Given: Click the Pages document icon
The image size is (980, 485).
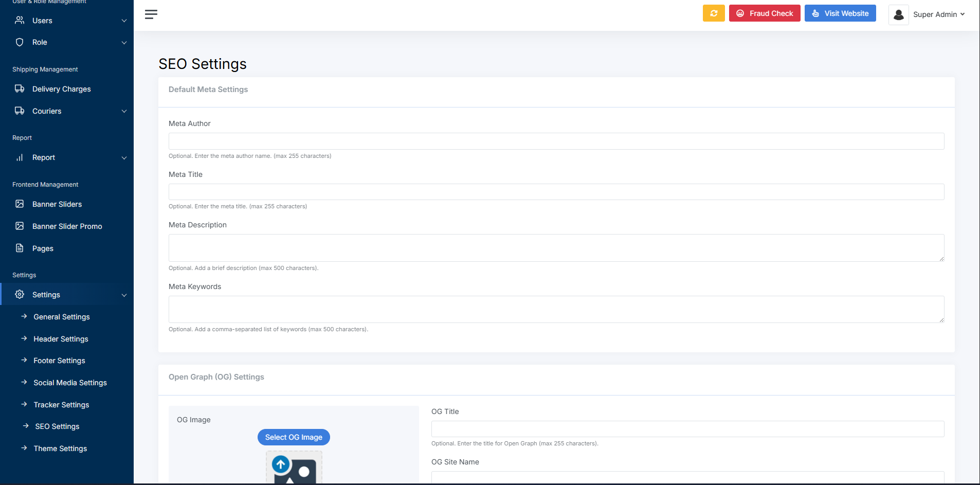Looking at the screenshot, I should tap(20, 248).
